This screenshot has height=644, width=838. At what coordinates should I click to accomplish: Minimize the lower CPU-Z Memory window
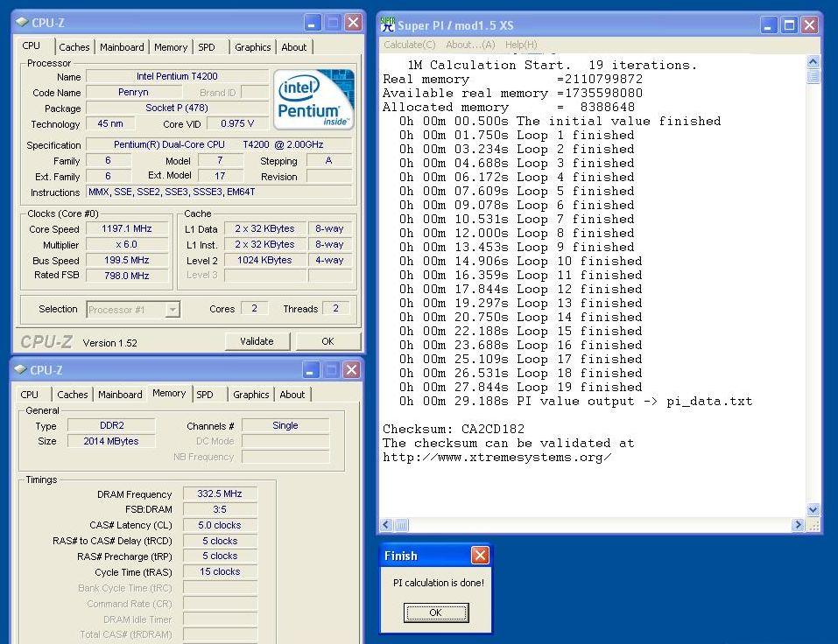point(311,369)
